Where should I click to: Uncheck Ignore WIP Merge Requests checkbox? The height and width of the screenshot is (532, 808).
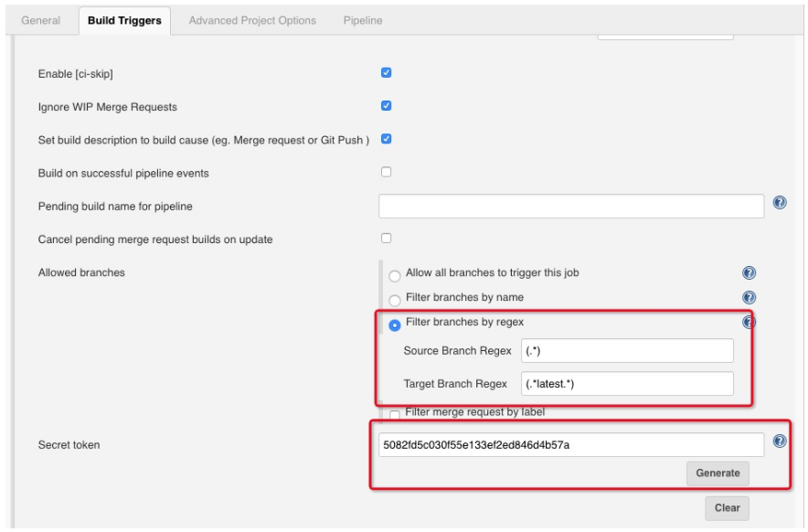386,106
